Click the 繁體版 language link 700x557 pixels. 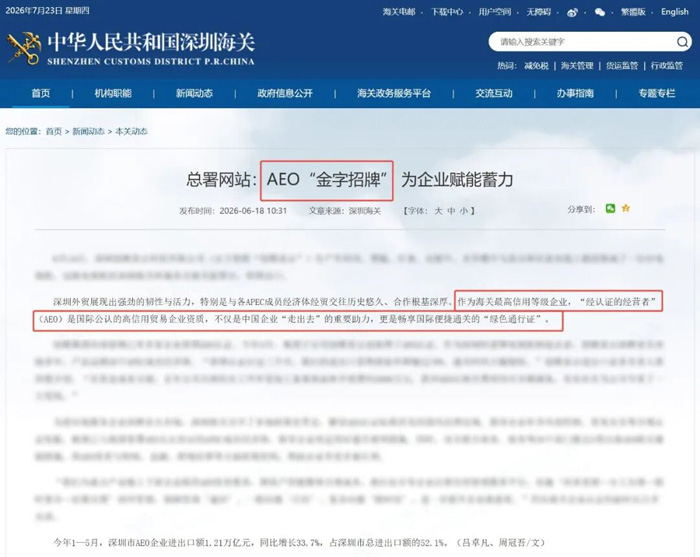(633, 12)
